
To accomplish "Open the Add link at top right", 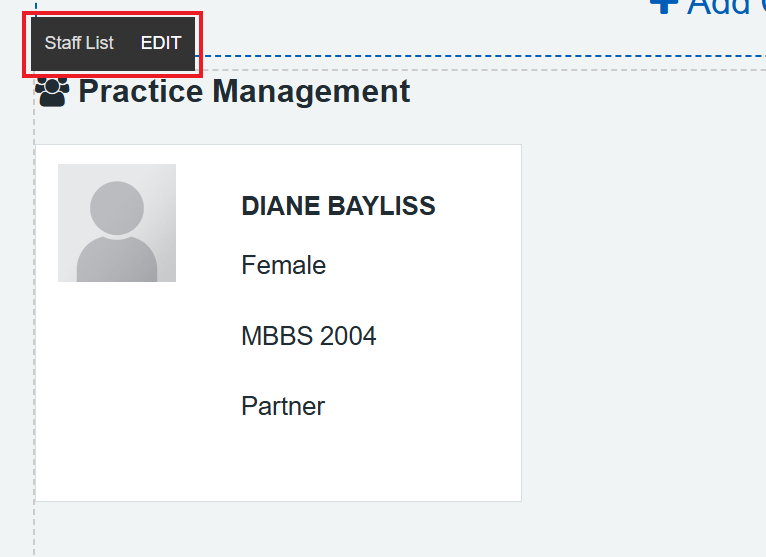I will 718,6.
